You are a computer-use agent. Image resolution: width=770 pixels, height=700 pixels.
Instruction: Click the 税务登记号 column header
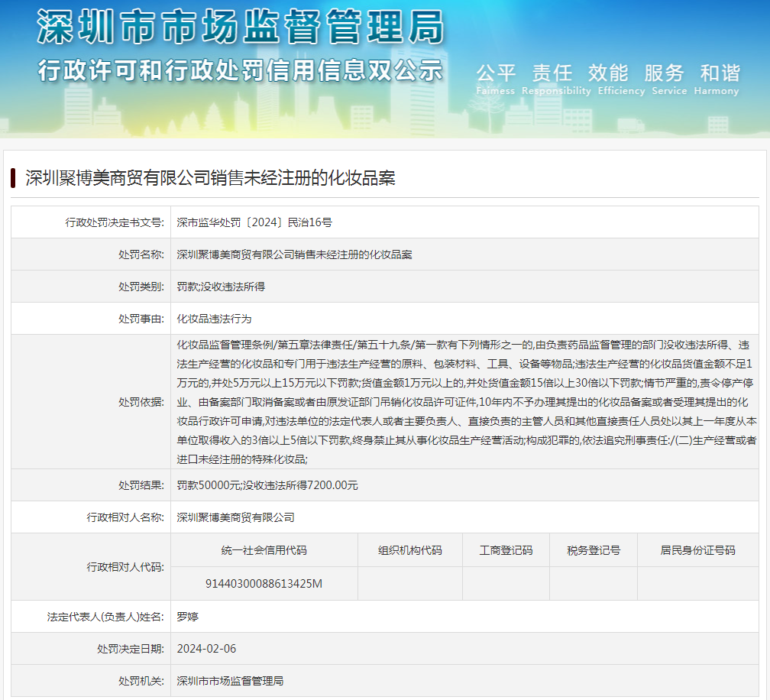[x=594, y=550]
